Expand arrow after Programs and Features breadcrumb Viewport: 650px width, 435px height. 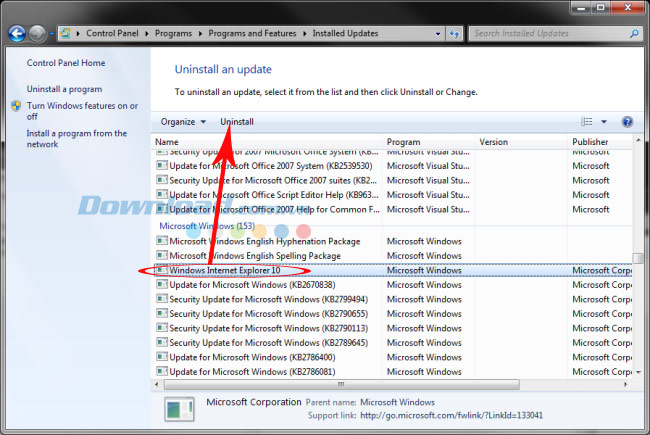[x=304, y=34]
